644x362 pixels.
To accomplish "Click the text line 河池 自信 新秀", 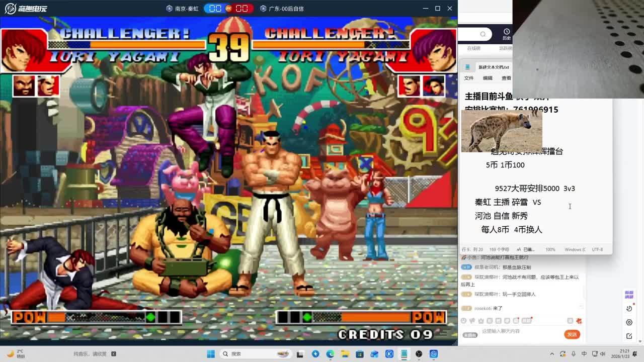I will point(501,216).
